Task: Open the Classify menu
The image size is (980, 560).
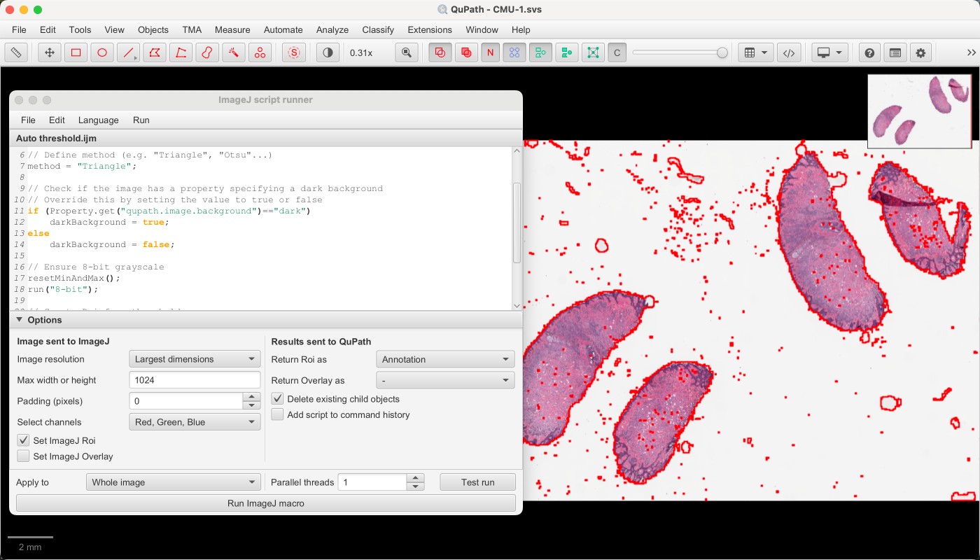Action: [x=378, y=29]
